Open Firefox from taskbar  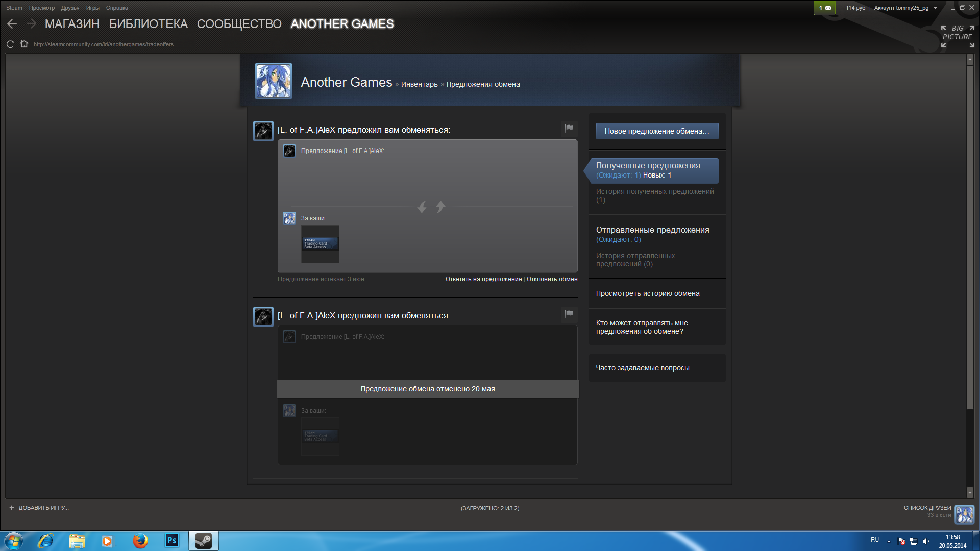[x=140, y=541]
